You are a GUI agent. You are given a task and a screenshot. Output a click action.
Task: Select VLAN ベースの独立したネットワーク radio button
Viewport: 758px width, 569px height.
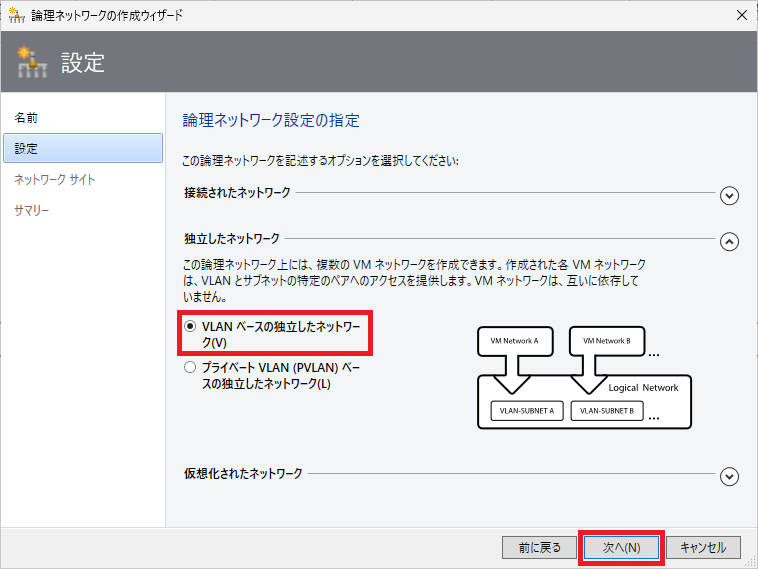click(190, 326)
